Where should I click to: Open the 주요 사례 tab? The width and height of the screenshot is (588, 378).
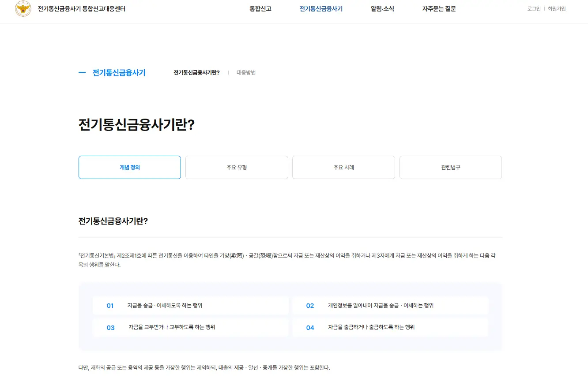point(343,167)
